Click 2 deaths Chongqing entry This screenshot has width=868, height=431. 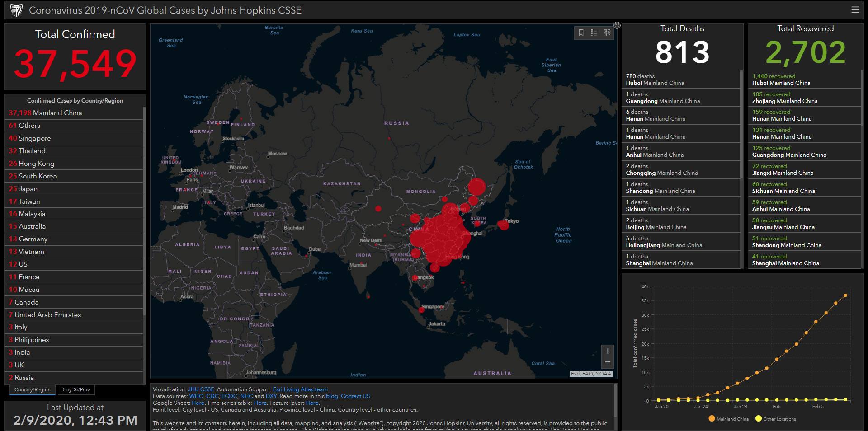click(x=681, y=169)
